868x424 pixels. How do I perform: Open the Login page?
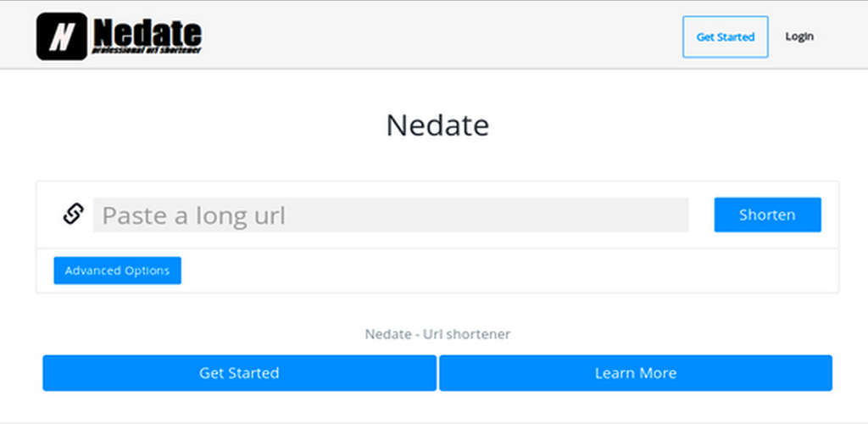[798, 36]
